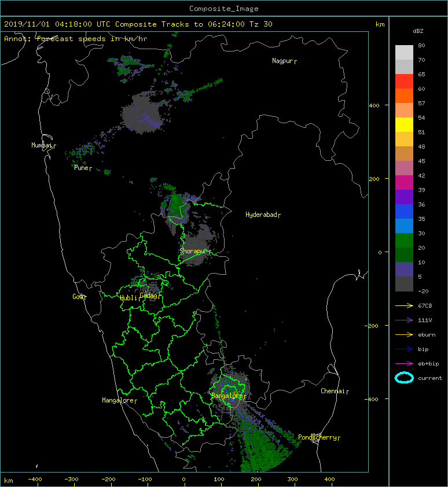Image resolution: width=448 pixels, height=487 pixels.
Task: Choose the dark gray swatch above -20
Action: (x=404, y=284)
